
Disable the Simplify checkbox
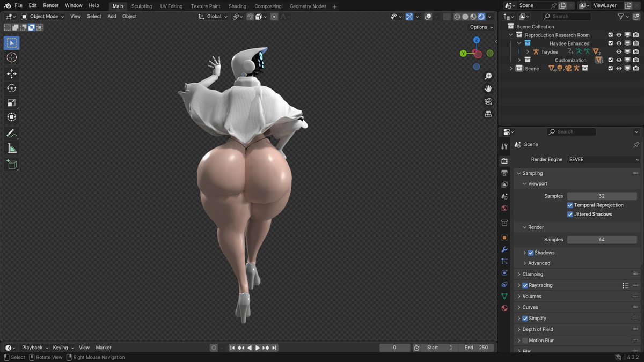[525, 319]
